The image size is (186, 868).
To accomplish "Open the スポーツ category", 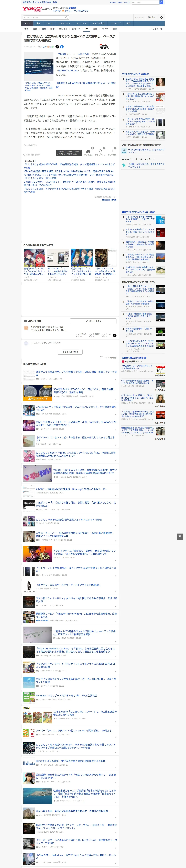I will pos(76,29).
